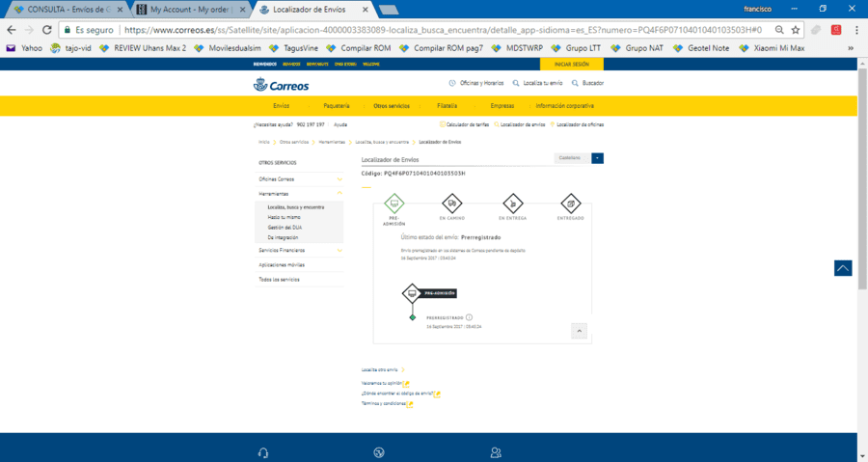This screenshot has height=462, width=868.
Task: Click the Oficinas y Horarios link
Action: (x=481, y=83)
